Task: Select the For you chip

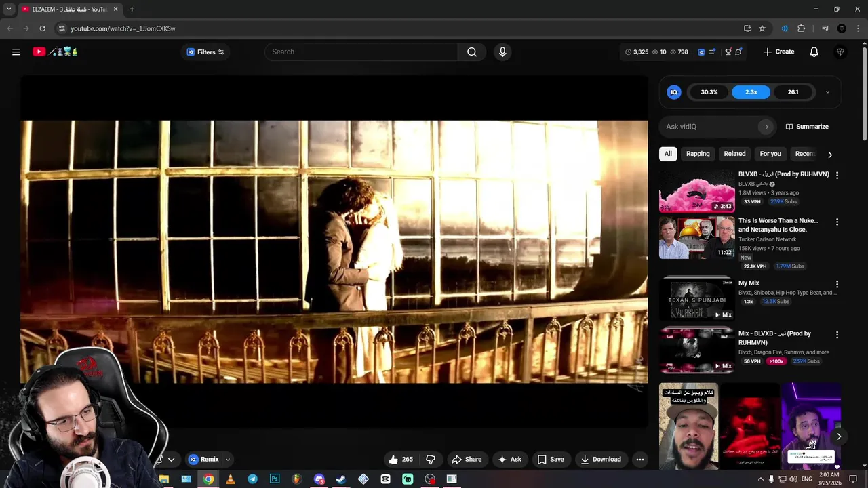Action: pos(770,154)
